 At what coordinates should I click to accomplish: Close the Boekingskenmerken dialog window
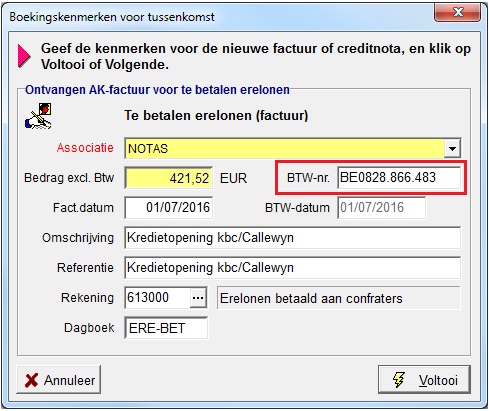tap(457, 12)
